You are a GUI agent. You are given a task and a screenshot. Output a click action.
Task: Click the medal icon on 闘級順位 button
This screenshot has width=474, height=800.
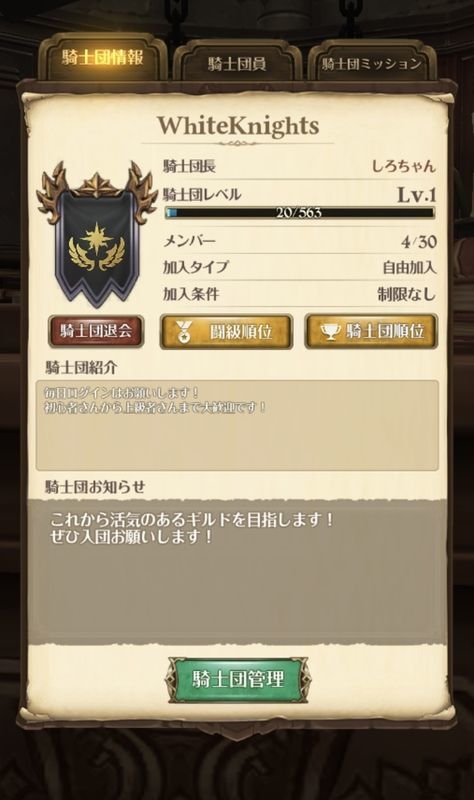pyautogui.click(x=183, y=332)
